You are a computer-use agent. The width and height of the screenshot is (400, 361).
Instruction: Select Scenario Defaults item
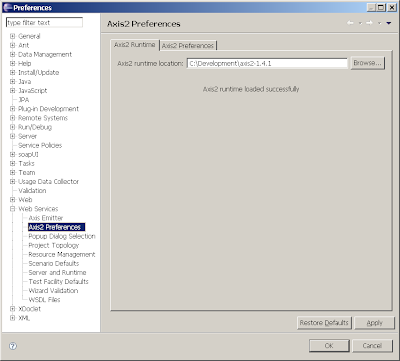coord(54,263)
